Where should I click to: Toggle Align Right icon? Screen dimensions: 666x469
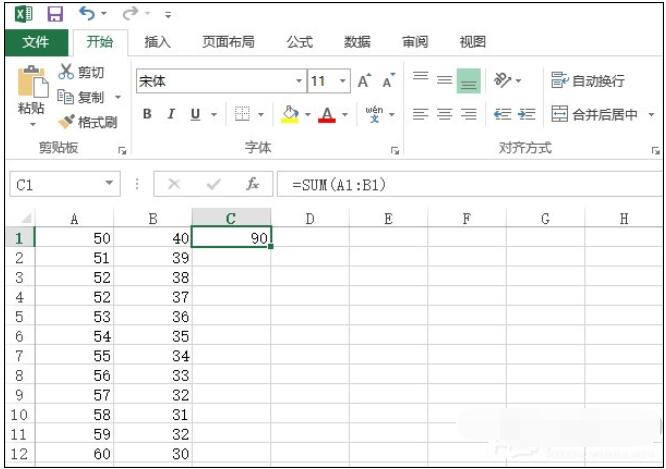coord(469,114)
